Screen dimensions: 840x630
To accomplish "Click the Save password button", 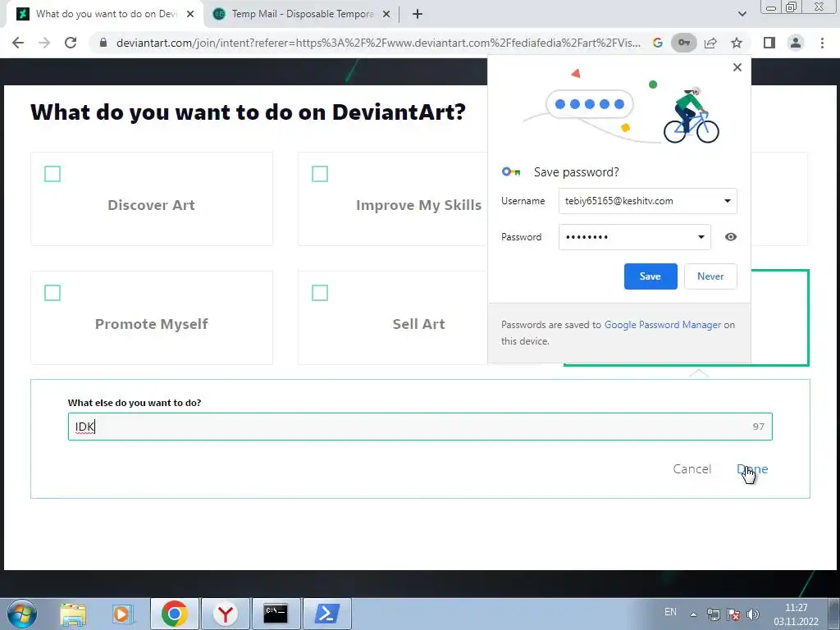I will pyautogui.click(x=651, y=276).
